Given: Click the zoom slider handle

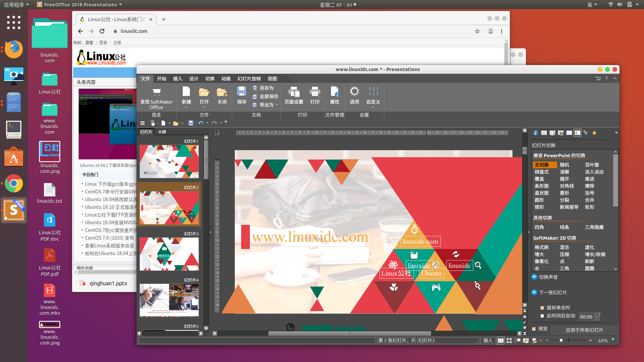Looking at the screenshot, I should (561, 341).
